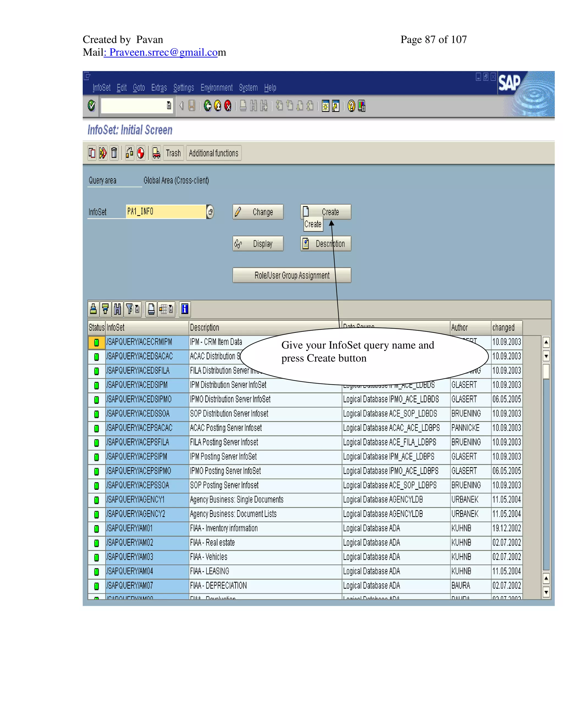Click the Display button
The image size is (563, 728).
tap(258, 244)
